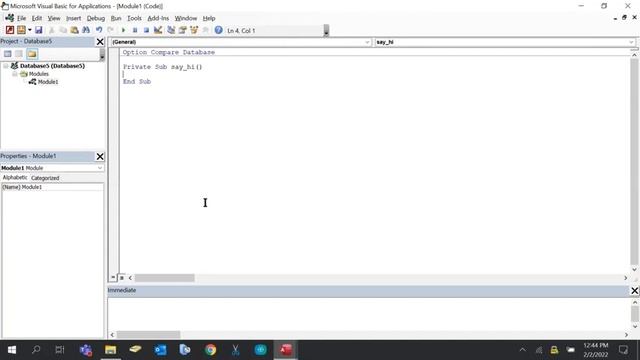
Task: Click the Project Explorer toolbar icon
Action: pos(171,30)
